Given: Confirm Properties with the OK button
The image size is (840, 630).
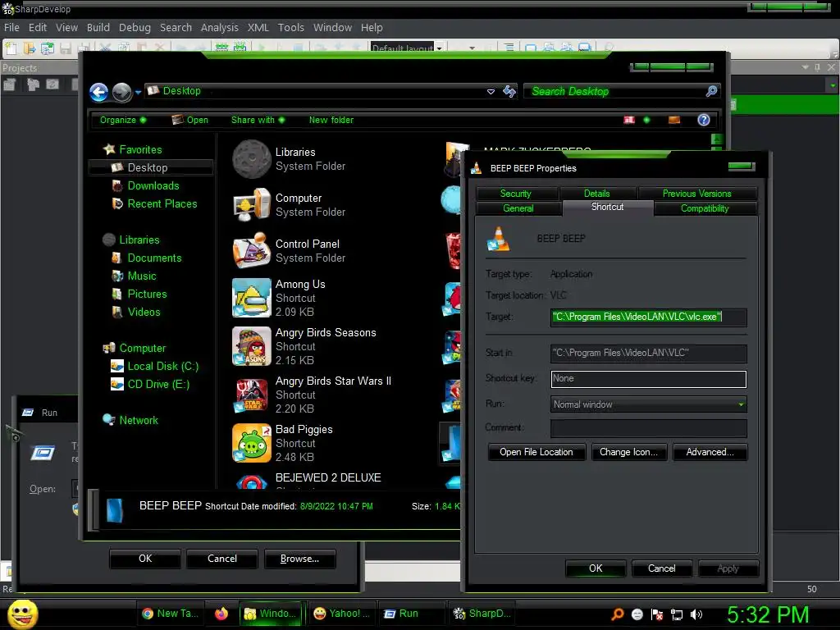Looking at the screenshot, I should click(596, 568).
